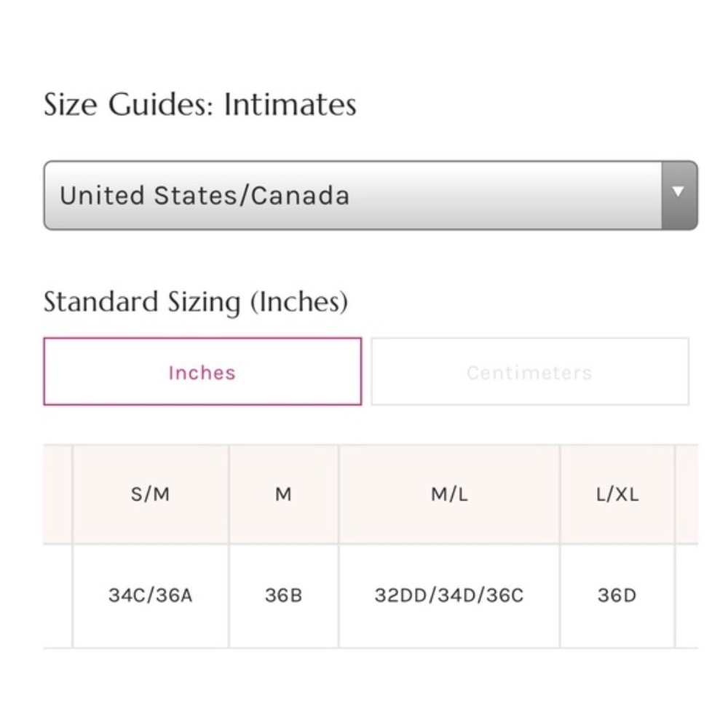Open the United States/Canada region dropdown
The width and height of the screenshot is (728, 728).
pyautogui.click(x=353, y=195)
